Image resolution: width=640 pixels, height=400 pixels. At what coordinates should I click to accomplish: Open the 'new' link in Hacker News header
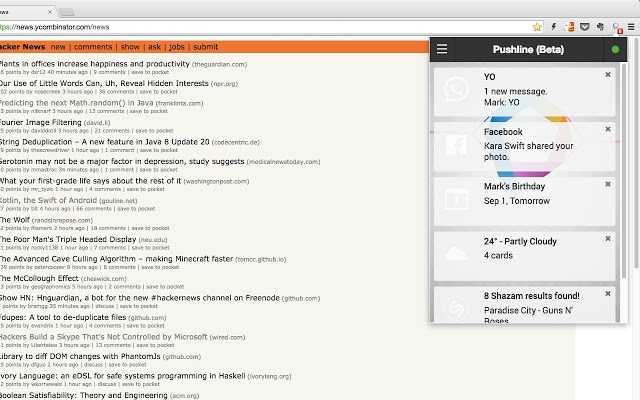pyautogui.click(x=58, y=47)
